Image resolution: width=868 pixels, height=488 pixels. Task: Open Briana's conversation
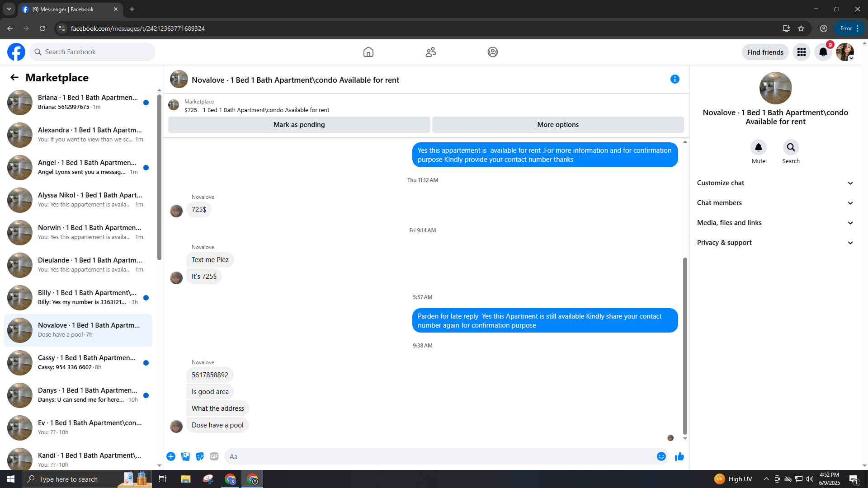point(78,103)
